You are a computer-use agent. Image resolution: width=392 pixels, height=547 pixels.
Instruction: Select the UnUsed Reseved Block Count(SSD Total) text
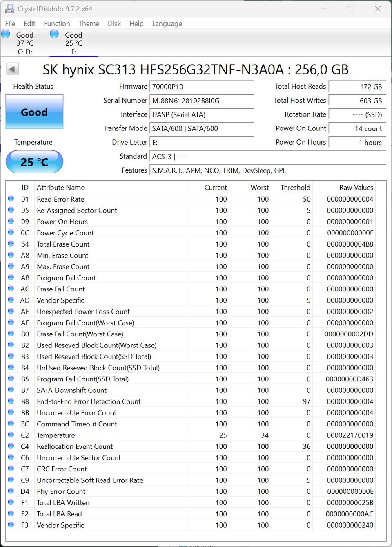98,368
